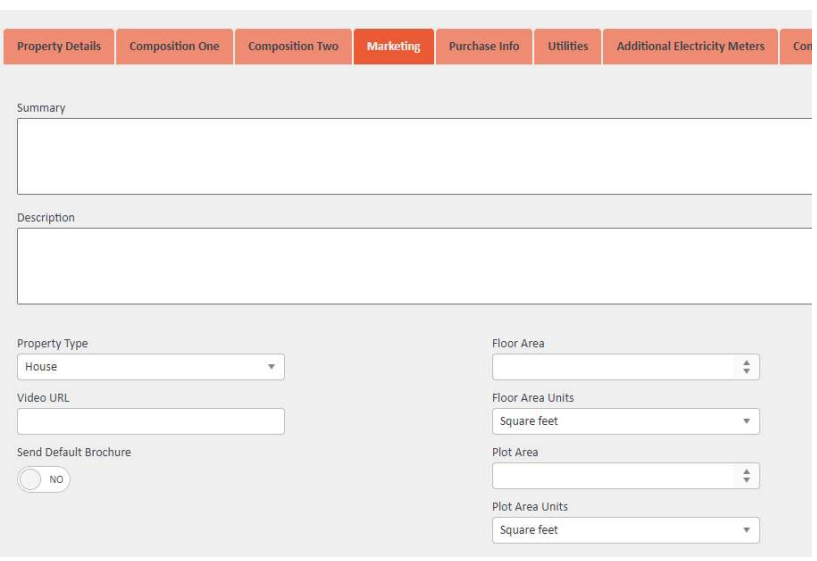Click the Property Type dropdown arrow
817x561 pixels.
point(270,367)
